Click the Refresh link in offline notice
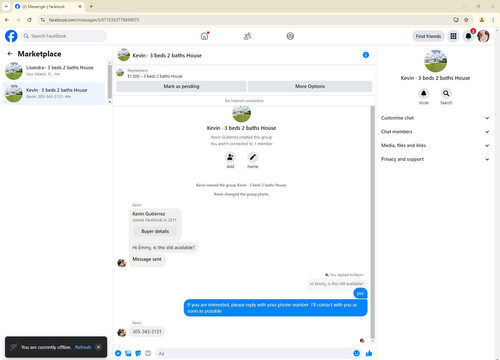 [x=83, y=347]
